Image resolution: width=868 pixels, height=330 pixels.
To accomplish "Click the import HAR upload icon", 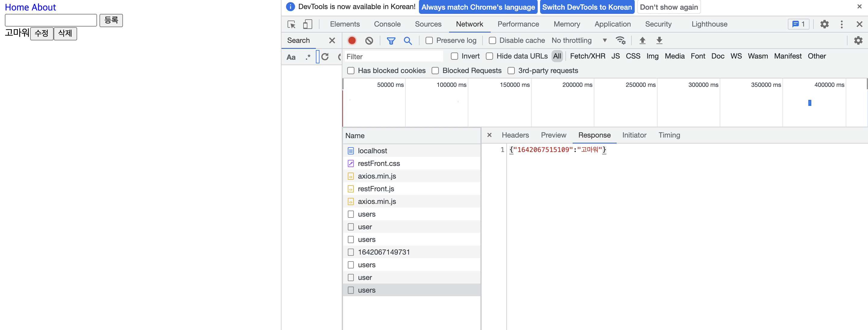I will (x=642, y=40).
